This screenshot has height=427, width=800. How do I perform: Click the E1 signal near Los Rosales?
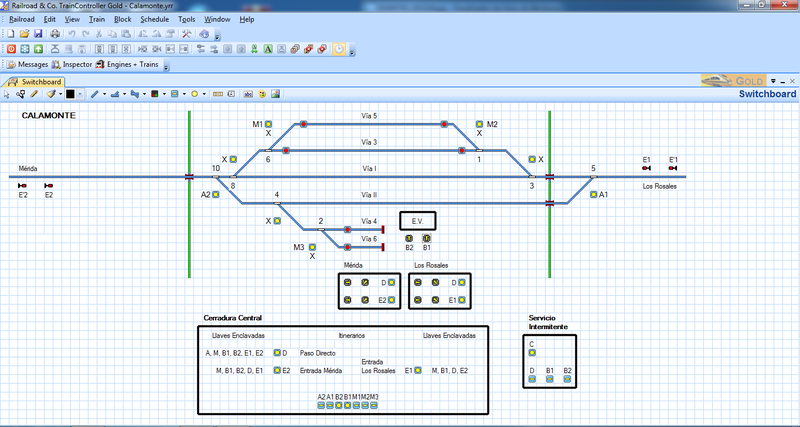tap(646, 168)
